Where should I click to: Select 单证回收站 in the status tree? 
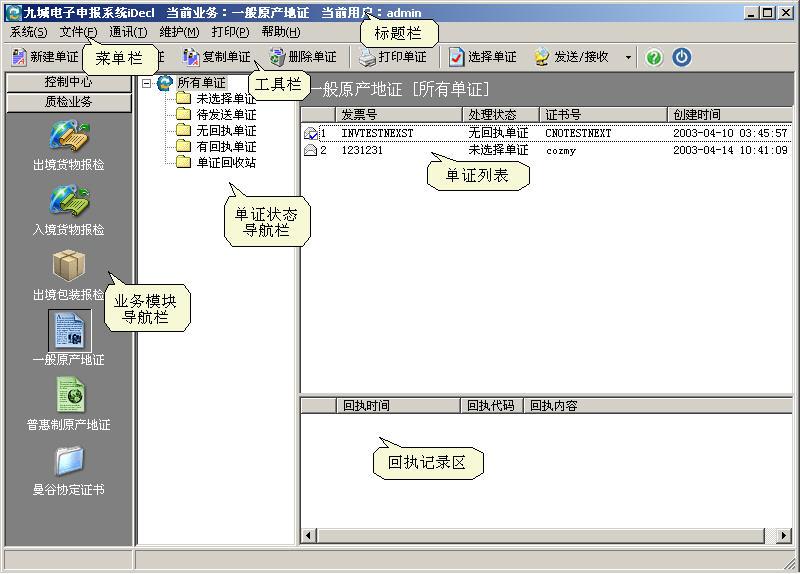pyautogui.click(x=225, y=162)
